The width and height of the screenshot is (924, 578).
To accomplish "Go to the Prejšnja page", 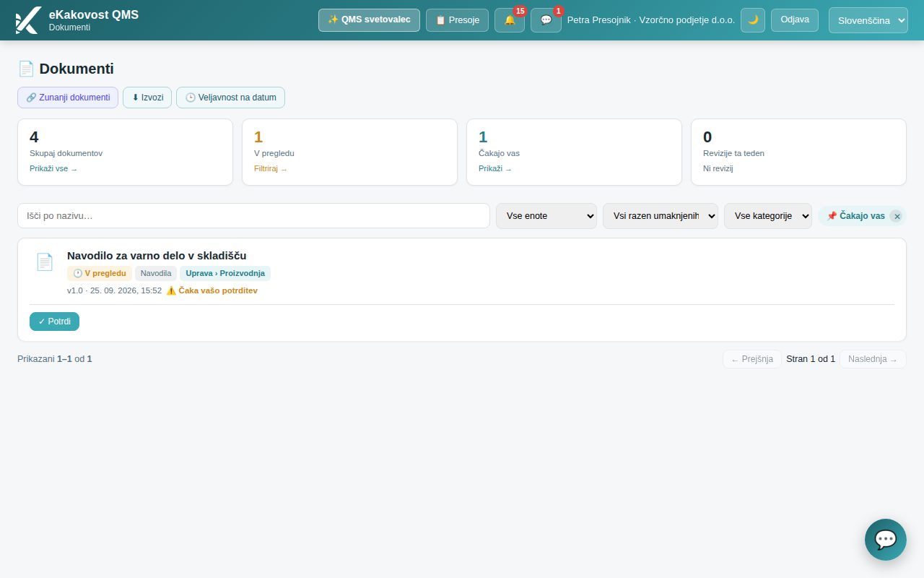I will click(x=752, y=359).
